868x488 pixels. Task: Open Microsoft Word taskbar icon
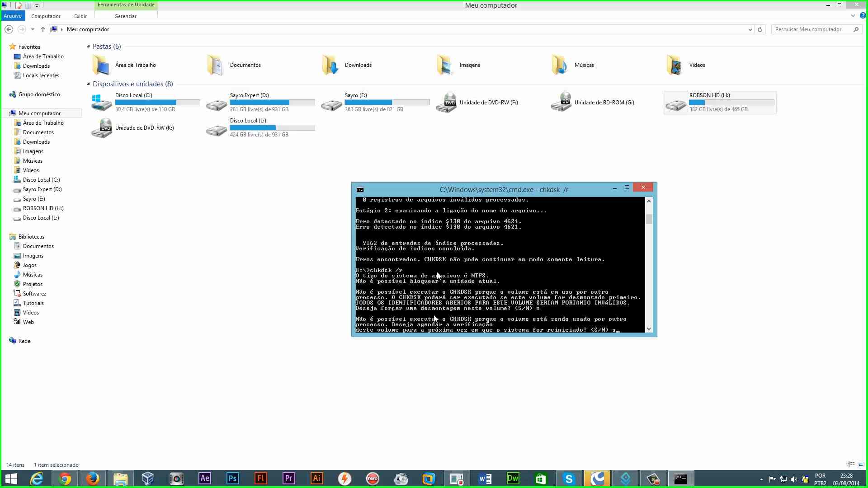coord(485,479)
